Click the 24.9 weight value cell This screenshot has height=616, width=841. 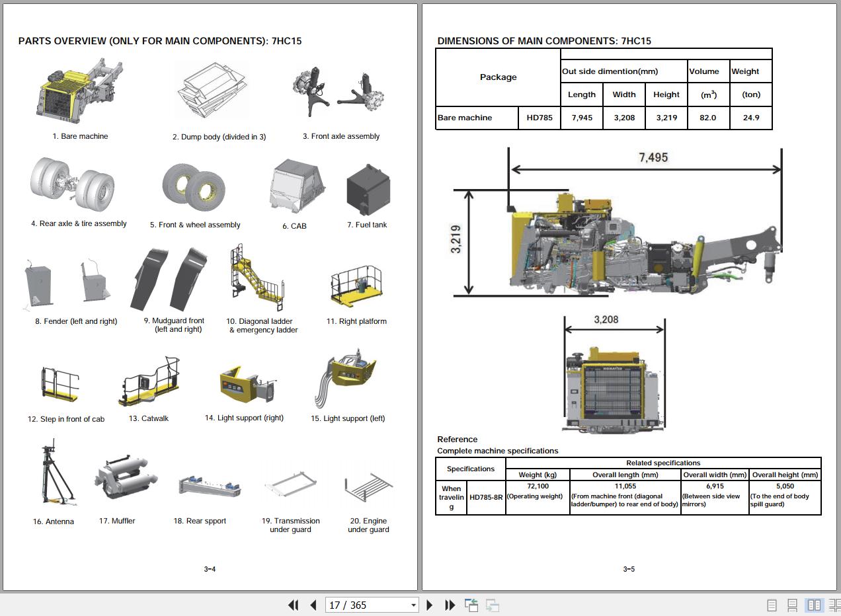click(751, 118)
